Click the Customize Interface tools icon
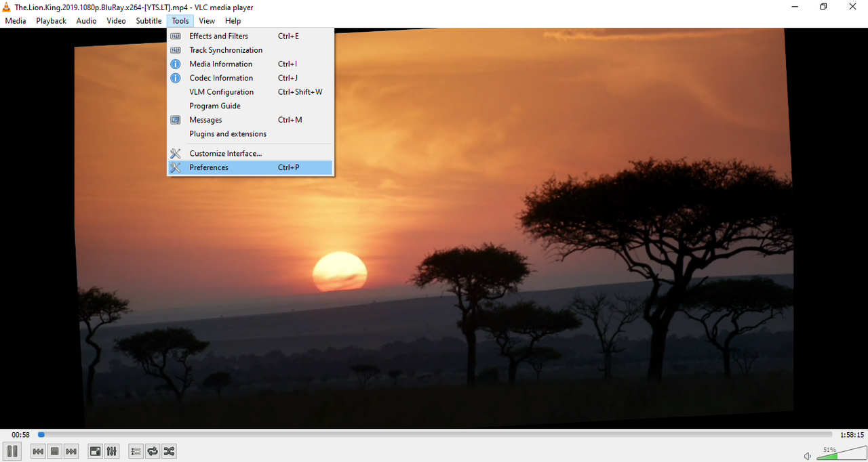 [176, 153]
